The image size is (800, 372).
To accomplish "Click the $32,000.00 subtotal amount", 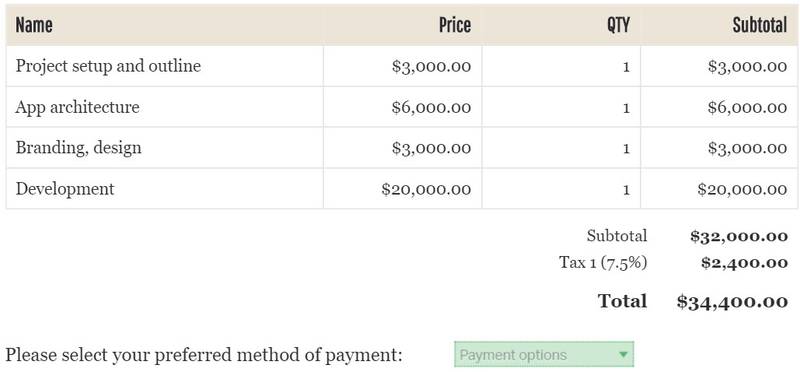I will pyautogui.click(x=739, y=236).
